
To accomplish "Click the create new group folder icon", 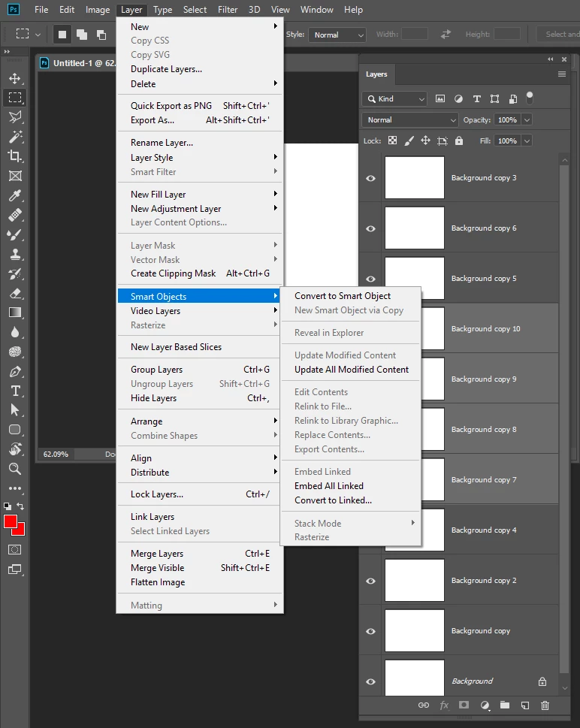I will (504, 705).
